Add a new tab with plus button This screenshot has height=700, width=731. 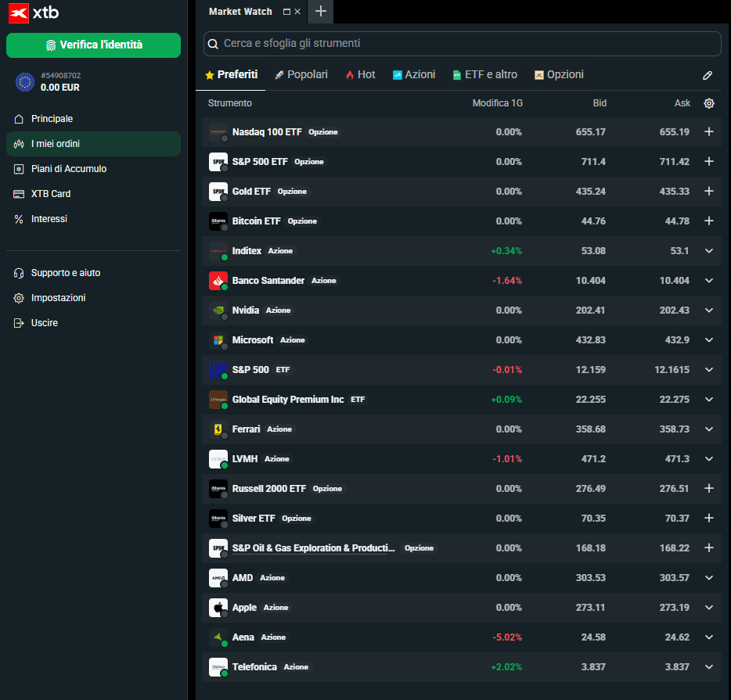[321, 12]
